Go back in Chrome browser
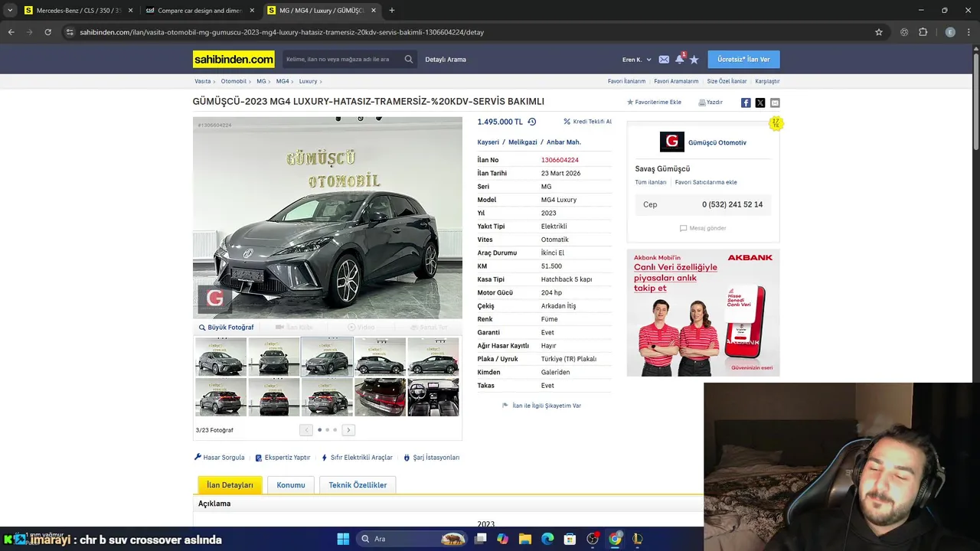 tap(11, 32)
